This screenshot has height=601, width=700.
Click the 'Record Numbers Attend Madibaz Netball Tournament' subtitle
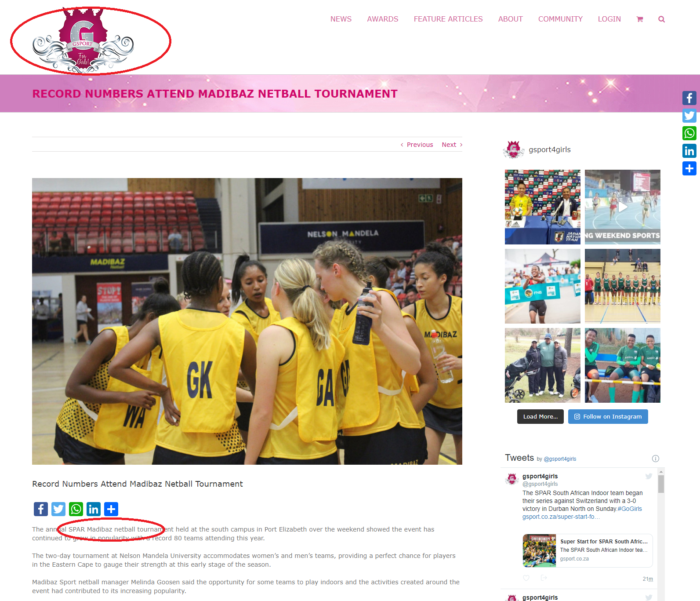(138, 484)
